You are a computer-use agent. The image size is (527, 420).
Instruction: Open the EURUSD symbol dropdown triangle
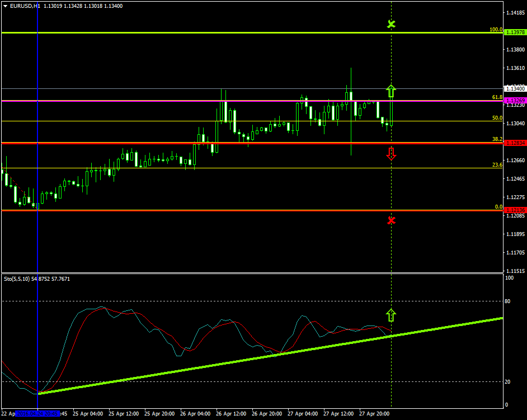5,6
